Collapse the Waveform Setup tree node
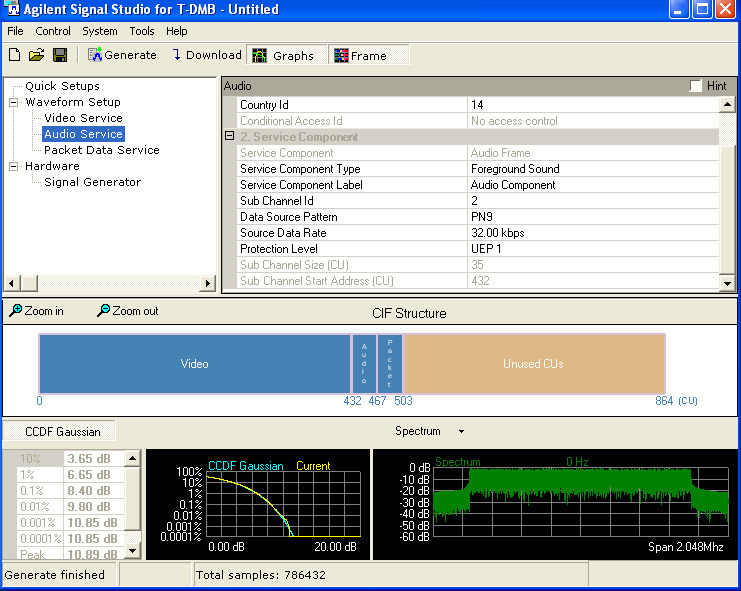 [x=14, y=102]
